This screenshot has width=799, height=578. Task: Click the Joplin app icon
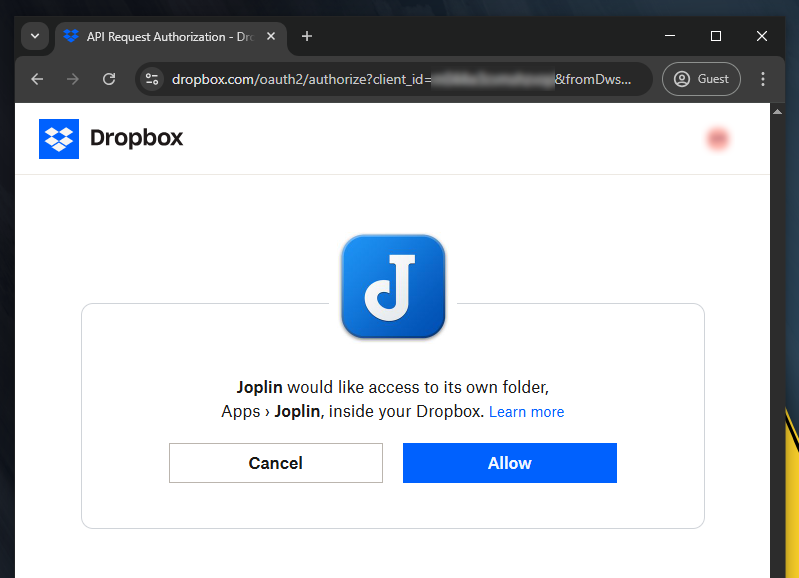[393, 286]
